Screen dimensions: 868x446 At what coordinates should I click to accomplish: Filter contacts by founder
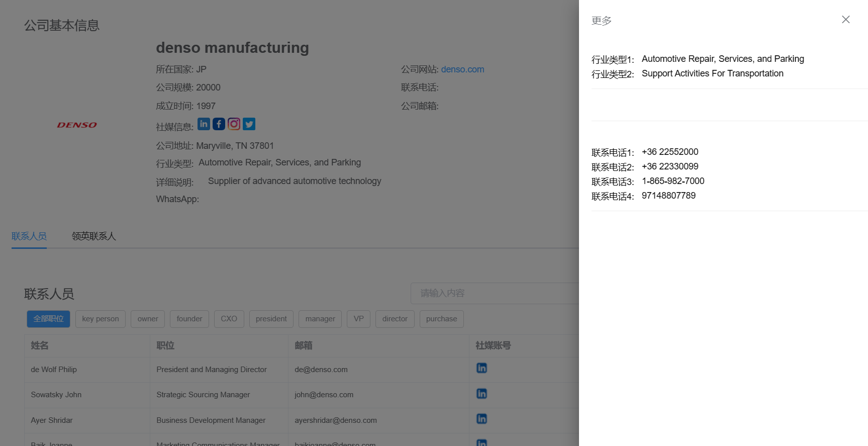click(189, 319)
